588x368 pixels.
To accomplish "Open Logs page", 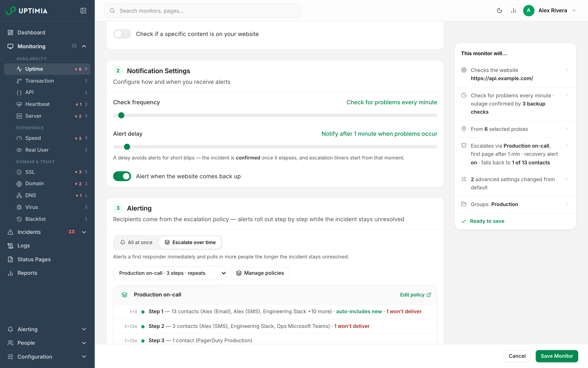I will coord(47,246).
